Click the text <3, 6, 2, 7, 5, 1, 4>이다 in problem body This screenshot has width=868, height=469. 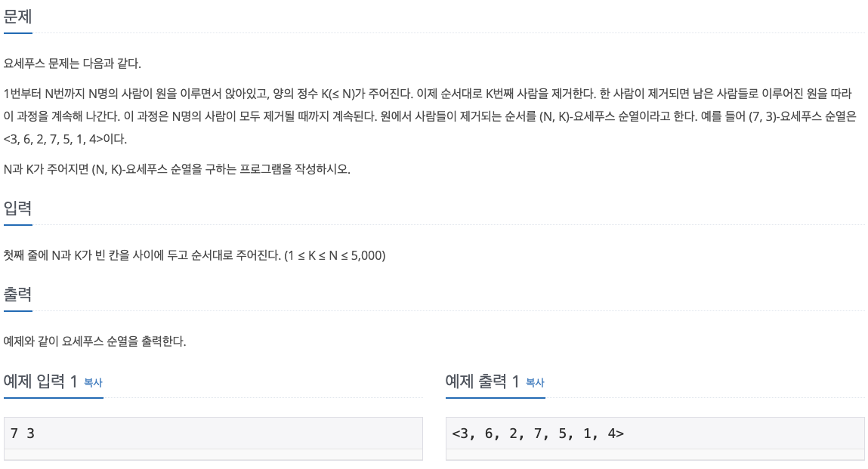[65, 139]
